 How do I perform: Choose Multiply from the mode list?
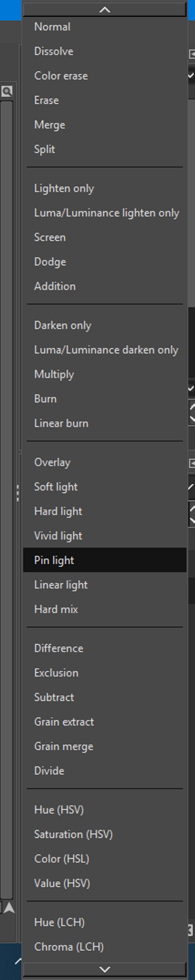[x=105, y=374]
